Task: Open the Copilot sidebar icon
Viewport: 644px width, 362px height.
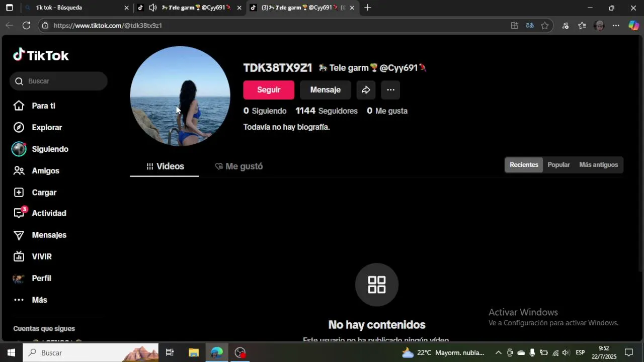Action: (634, 26)
